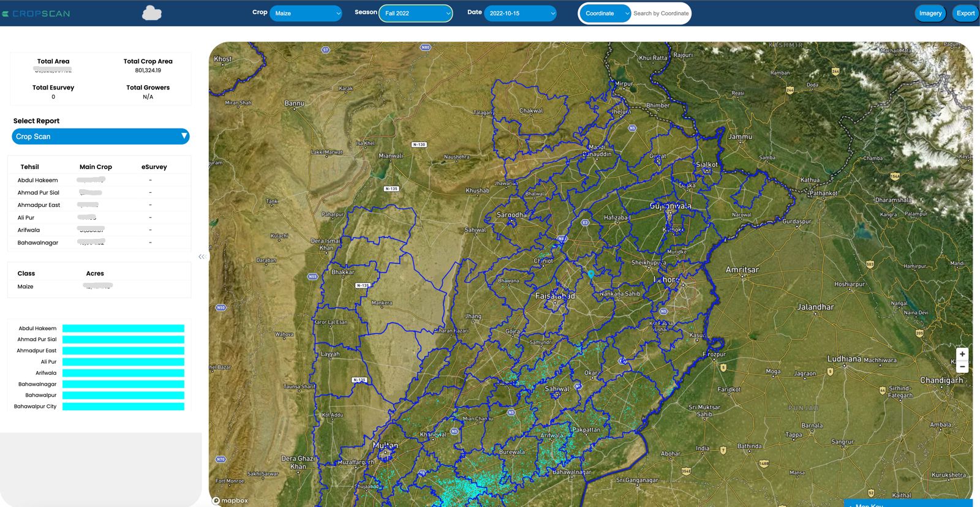Select the Ali Pur tehsil row
This screenshot has height=507, width=980.
(99, 217)
